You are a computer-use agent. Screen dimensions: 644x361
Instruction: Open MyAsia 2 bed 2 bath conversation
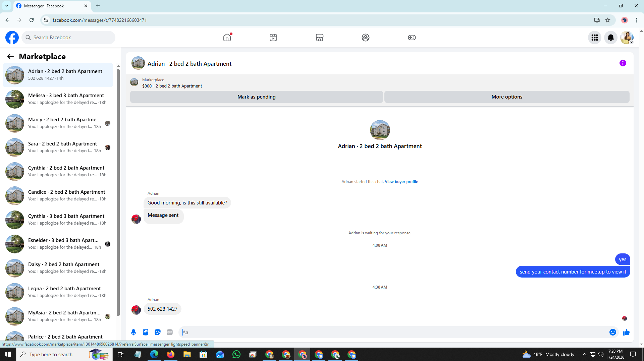point(58,316)
